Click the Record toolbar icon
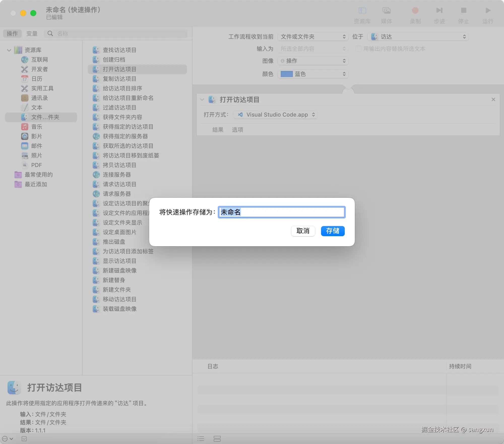 point(415,11)
